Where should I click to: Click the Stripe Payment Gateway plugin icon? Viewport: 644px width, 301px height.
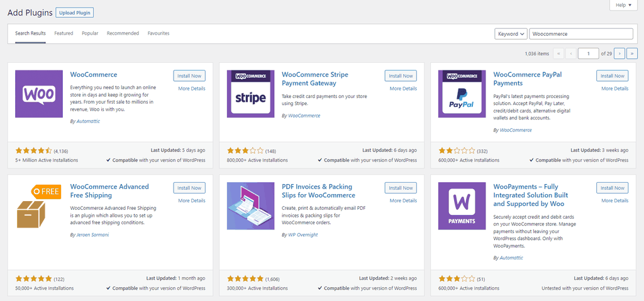250,94
